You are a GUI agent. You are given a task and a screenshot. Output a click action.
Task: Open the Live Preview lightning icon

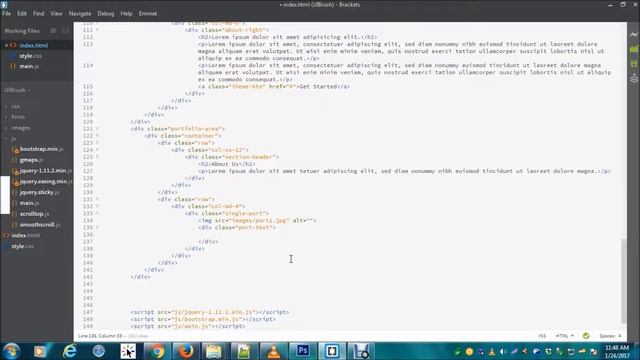pos(633,36)
